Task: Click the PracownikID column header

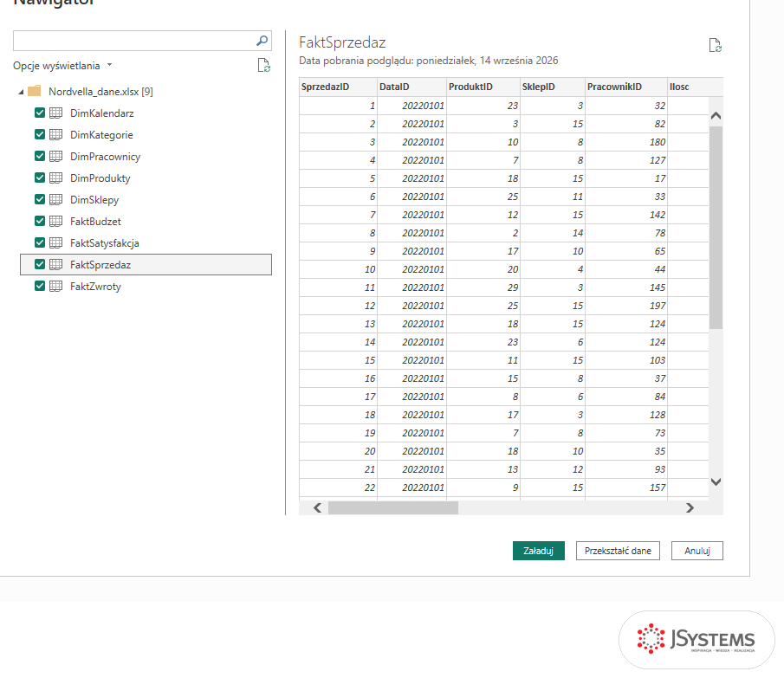Action: point(626,87)
